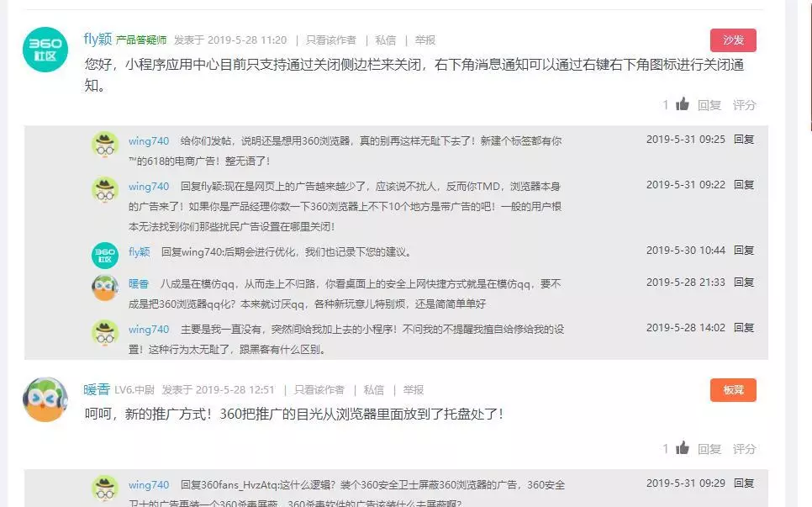Click 暖香's LV6.中尉 level label

134,390
